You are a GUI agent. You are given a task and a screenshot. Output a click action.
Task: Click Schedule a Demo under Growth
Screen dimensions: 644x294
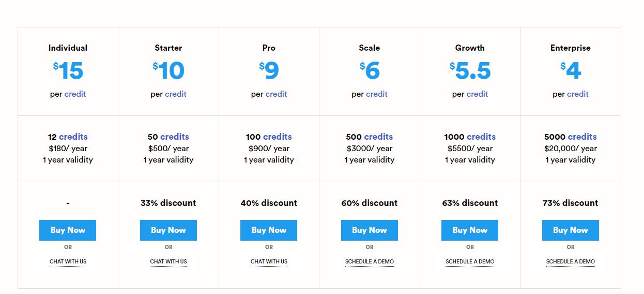pyautogui.click(x=469, y=261)
